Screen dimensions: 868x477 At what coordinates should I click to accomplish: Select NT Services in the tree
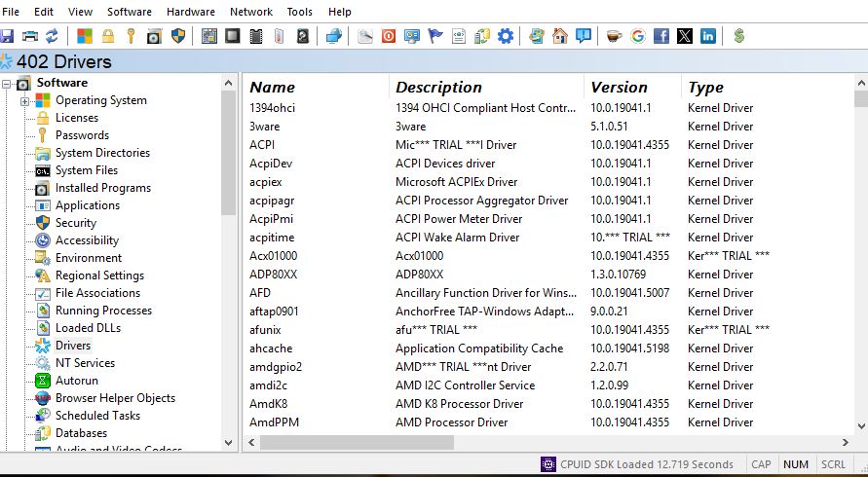point(86,363)
